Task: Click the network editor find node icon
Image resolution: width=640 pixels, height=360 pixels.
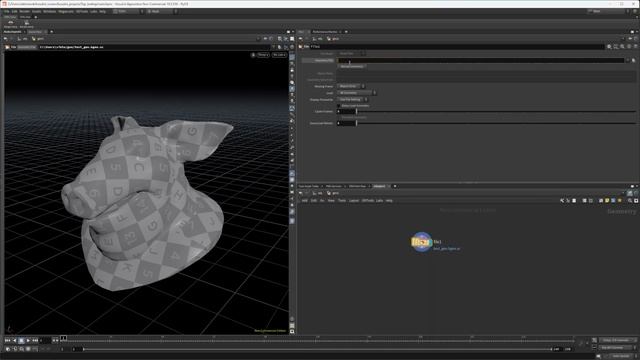Action: point(630,201)
